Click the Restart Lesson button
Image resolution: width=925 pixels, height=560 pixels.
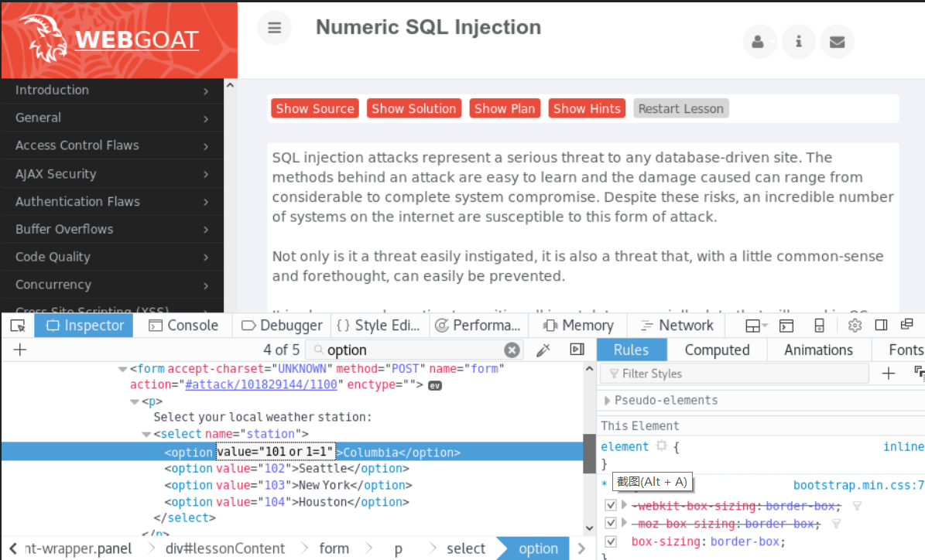coord(680,108)
